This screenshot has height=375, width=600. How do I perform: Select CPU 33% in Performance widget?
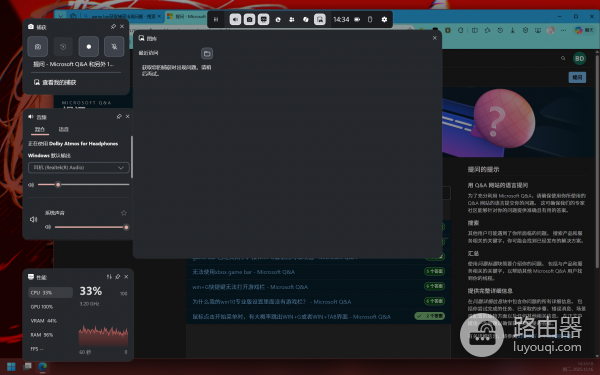coord(51,292)
